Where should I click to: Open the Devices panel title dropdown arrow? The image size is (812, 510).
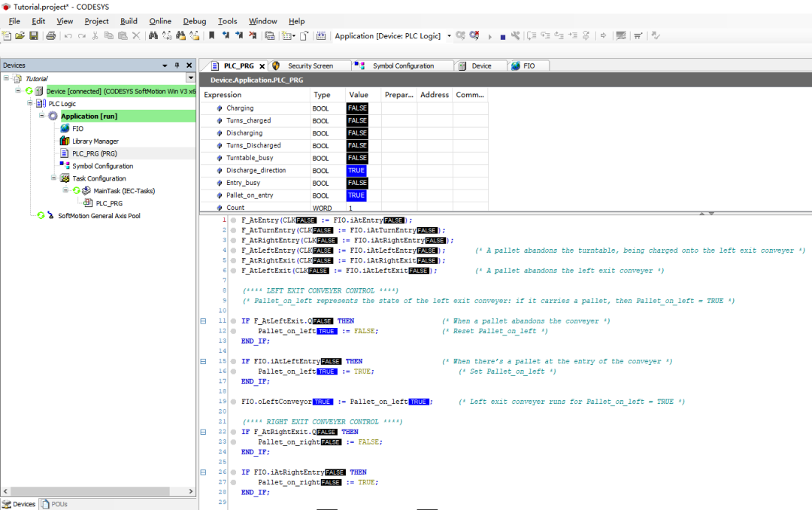[165, 65]
